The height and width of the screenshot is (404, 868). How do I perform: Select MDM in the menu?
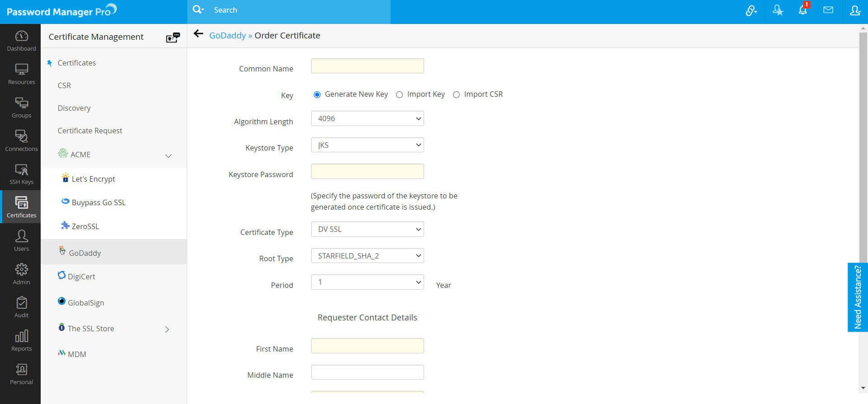[x=77, y=354]
